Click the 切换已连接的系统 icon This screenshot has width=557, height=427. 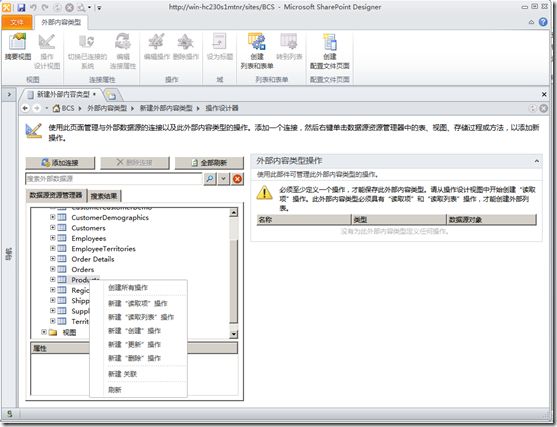[x=87, y=42]
